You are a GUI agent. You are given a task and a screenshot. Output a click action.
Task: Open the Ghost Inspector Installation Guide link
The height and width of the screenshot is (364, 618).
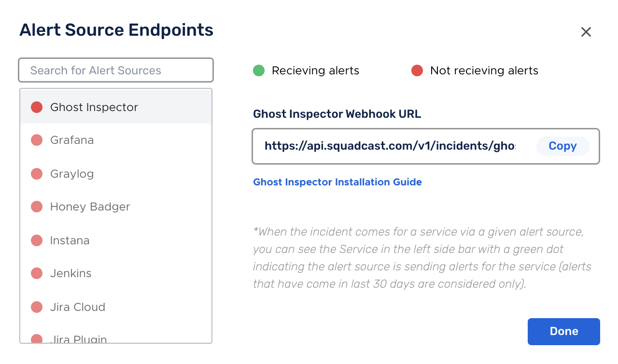(337, 182)
